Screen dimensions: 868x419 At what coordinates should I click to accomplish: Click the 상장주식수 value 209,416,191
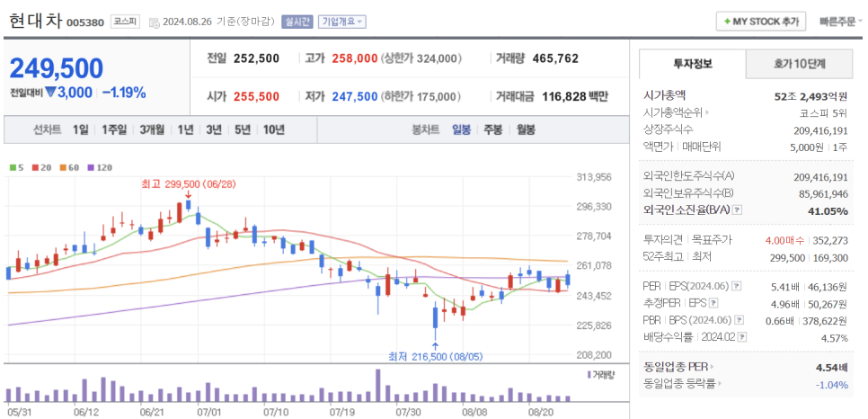pos(819,130)
